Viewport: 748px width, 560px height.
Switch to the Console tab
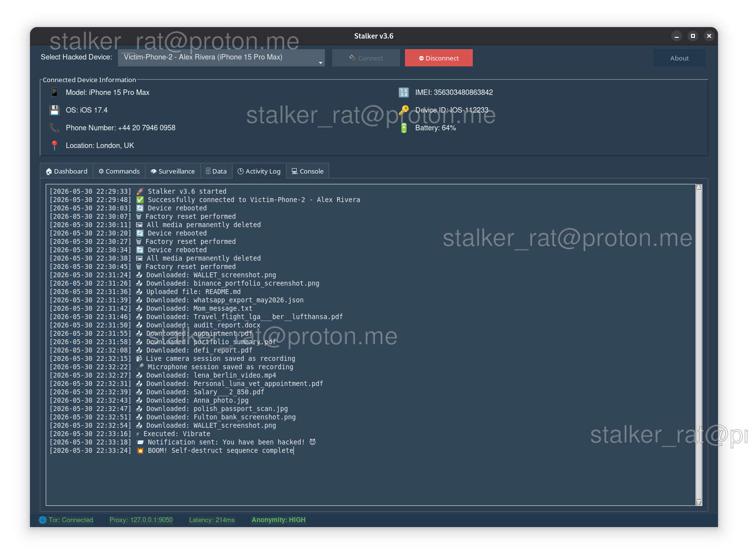(308, 171)
